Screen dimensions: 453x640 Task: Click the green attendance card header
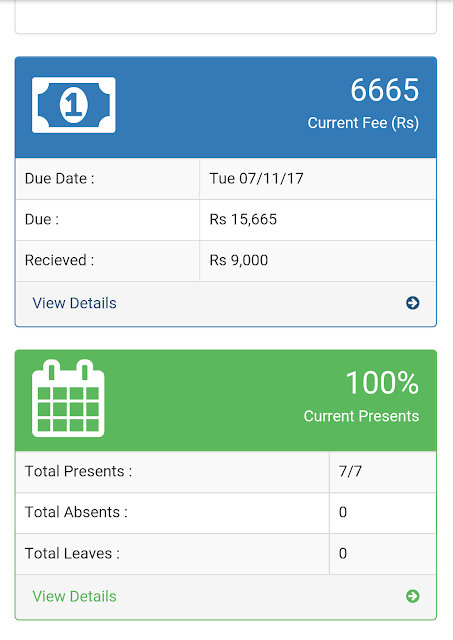tap(226, 400)
